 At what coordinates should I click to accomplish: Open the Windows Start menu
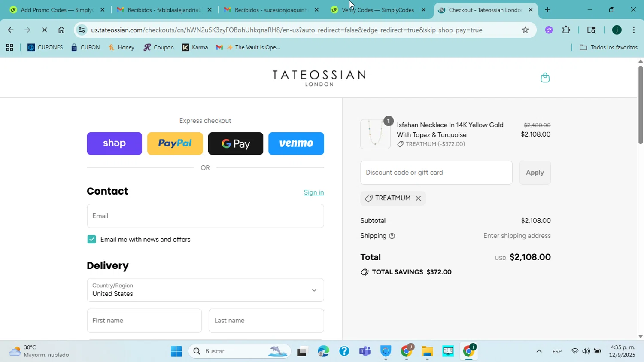click(x=176, y=352)
